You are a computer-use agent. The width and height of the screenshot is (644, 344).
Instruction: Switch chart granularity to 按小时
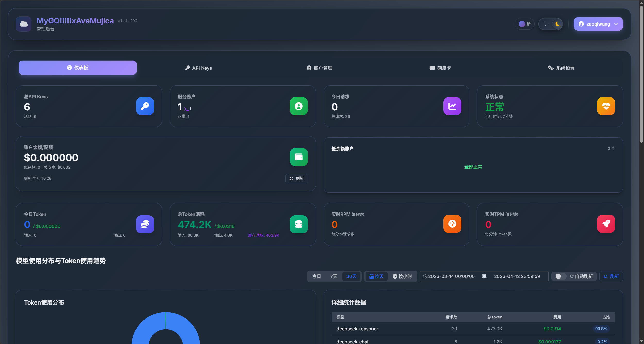[402, 276]
